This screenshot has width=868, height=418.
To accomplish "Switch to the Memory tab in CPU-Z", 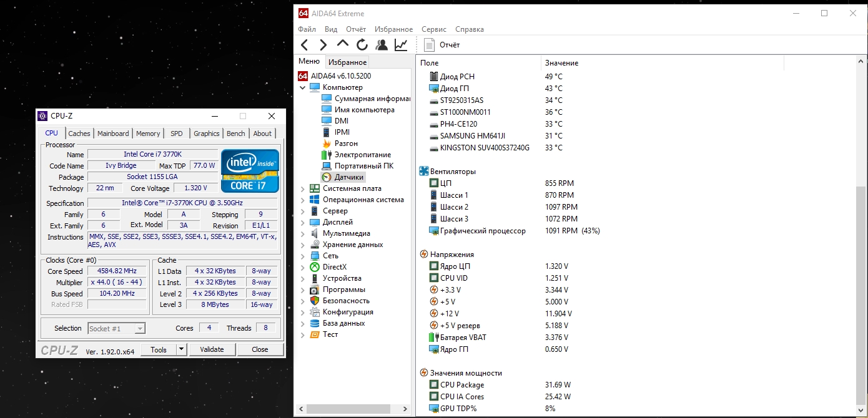I will click(x=148, y=134).
